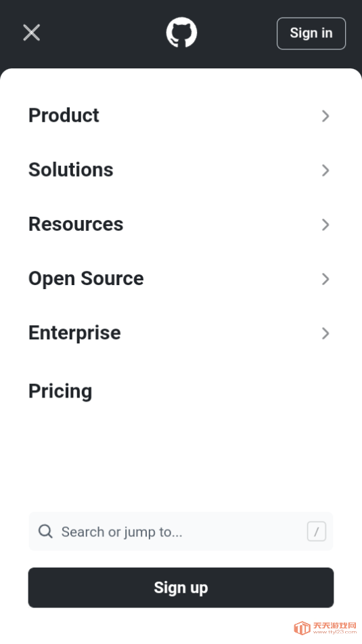362x644 pixels.
Task: Expand the Resources chevron arrow
Action: pos(325,224)
